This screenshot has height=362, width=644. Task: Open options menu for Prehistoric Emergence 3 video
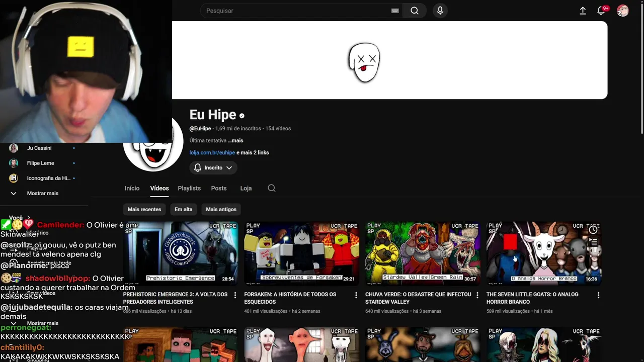pos(235,295)
